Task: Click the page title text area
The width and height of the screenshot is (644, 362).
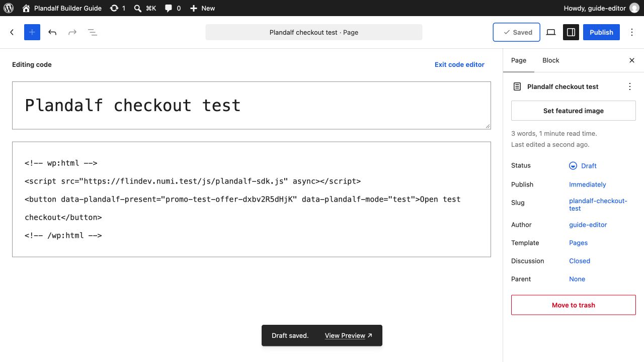Action: pyautogui.click(x=252, y=106)
